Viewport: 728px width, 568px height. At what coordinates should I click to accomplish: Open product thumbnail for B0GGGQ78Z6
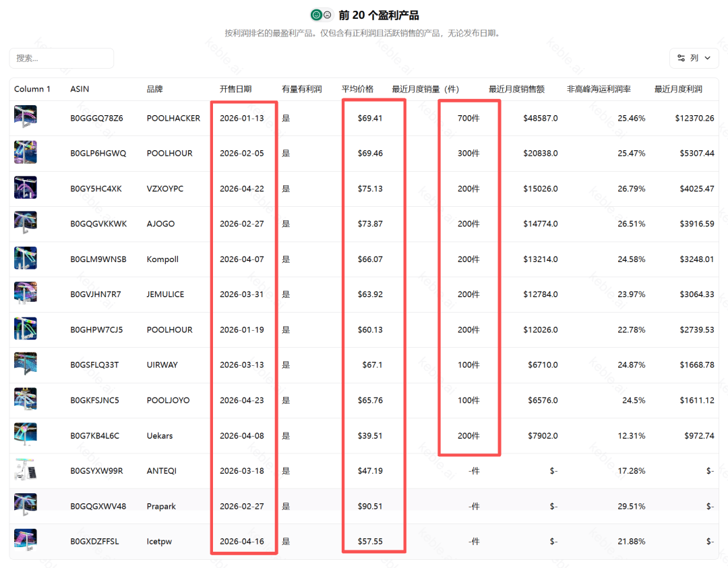pos(26,117)
